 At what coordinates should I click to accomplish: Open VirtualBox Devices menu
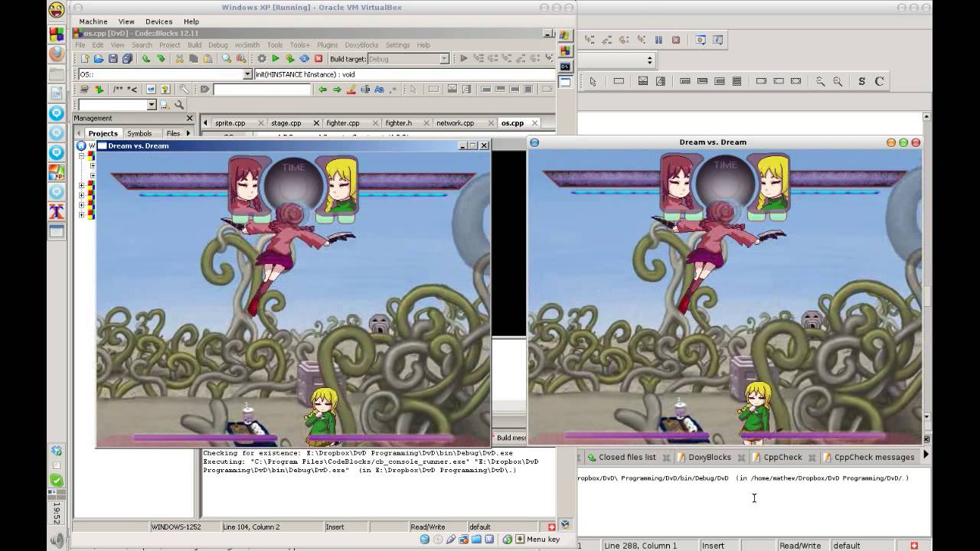pyautogui.click(x=158, y=21)
